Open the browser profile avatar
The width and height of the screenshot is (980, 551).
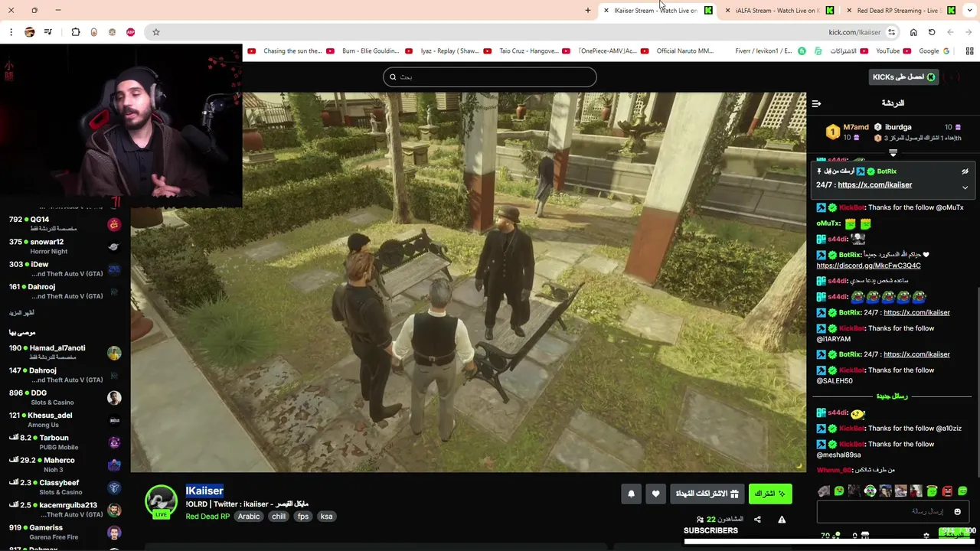pos(29,32)
